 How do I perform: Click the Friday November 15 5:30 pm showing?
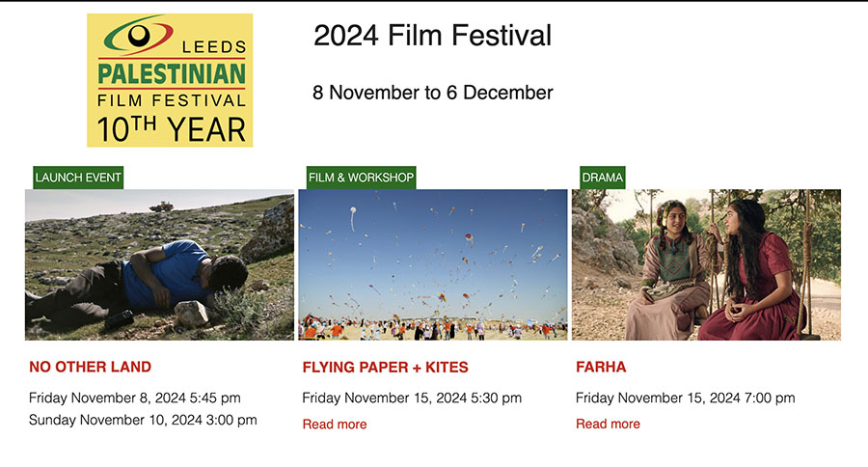(x=412, y=398)
